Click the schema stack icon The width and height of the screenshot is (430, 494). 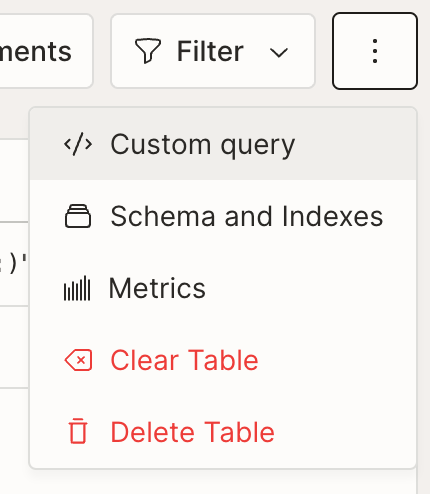(78, 216)
